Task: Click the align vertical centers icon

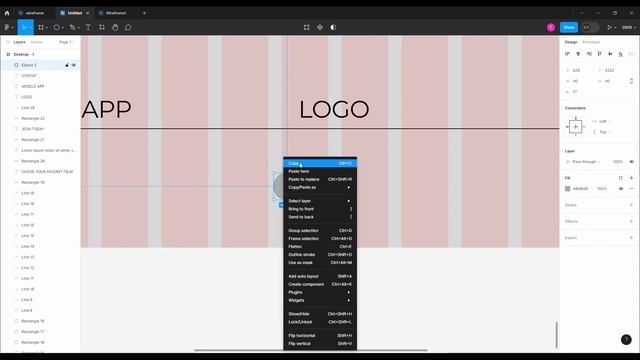Action: [610, 54]
